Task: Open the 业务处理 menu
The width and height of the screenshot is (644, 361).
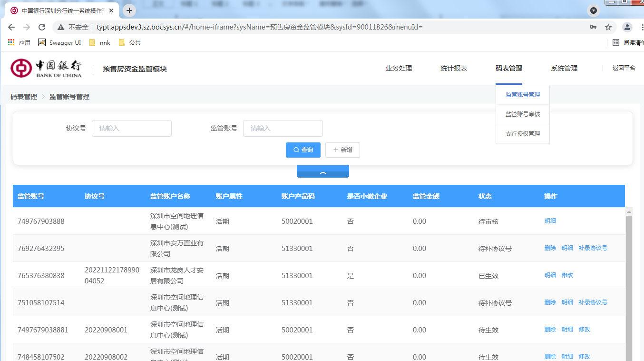Action: pyautogui.click(x=399, y=69)
